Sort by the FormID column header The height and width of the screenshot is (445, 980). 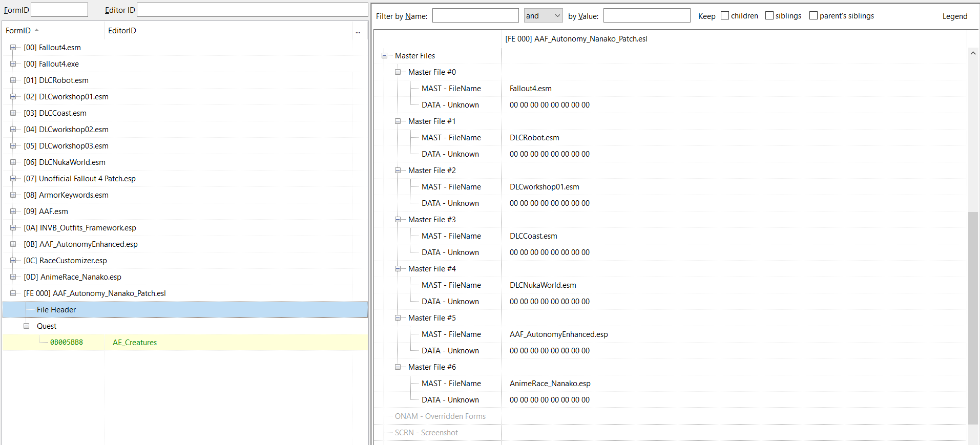coord(53,31)
